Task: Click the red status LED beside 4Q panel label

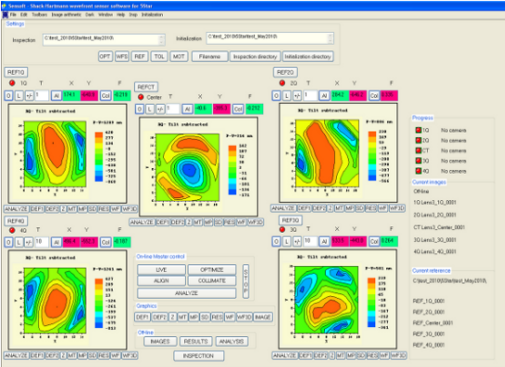Action: 12,230
